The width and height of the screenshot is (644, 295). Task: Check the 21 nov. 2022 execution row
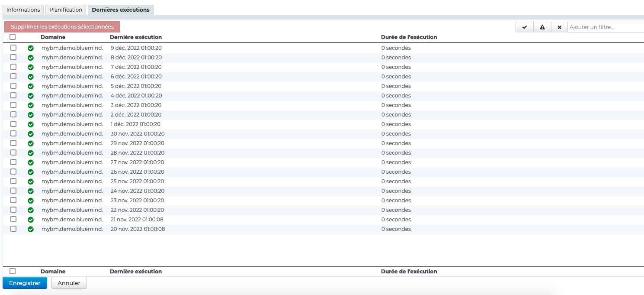[x=13, y=219]
